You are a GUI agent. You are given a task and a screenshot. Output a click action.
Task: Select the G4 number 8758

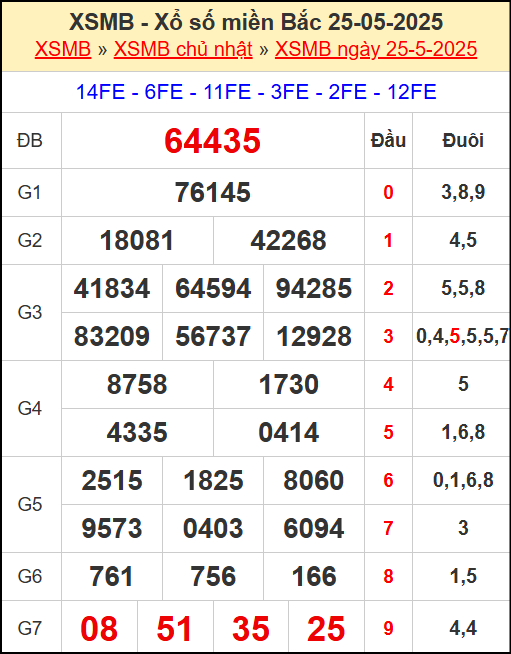(137, 385)
